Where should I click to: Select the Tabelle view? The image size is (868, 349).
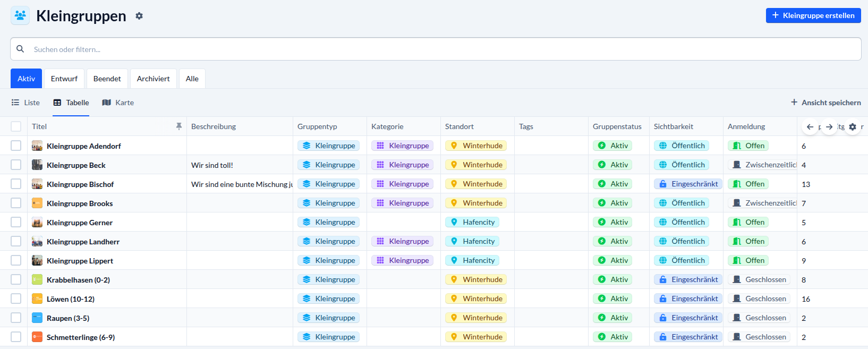click(71, 103)
